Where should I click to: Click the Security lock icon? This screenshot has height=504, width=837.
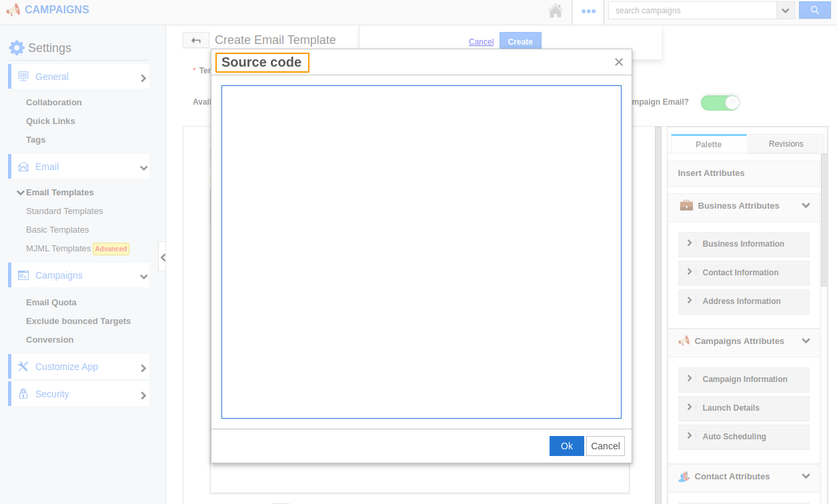click(23, 393)
